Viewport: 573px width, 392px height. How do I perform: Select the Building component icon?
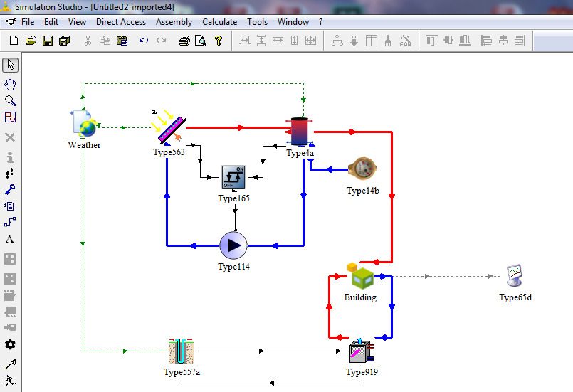point(361,276)
